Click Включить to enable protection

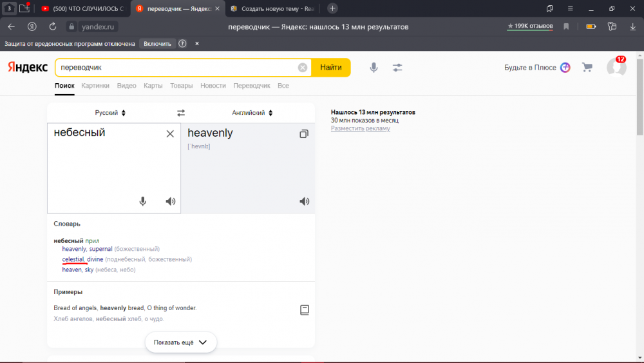[x=157, y=44]
